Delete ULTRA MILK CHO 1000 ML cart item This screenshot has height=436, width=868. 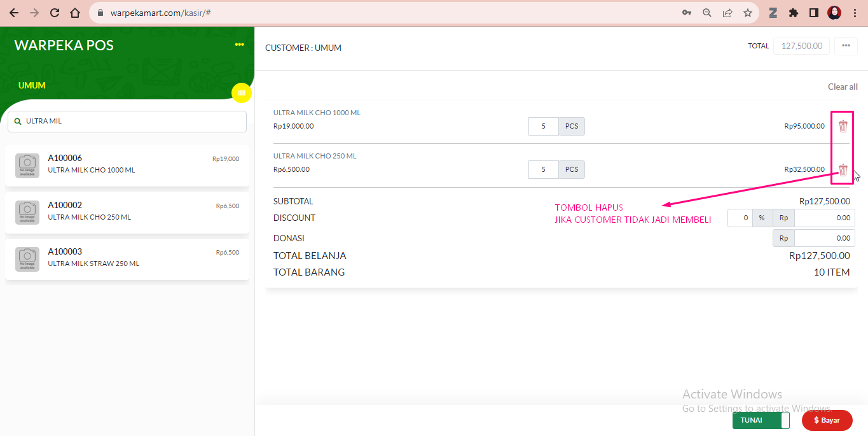tap(843, 126)
